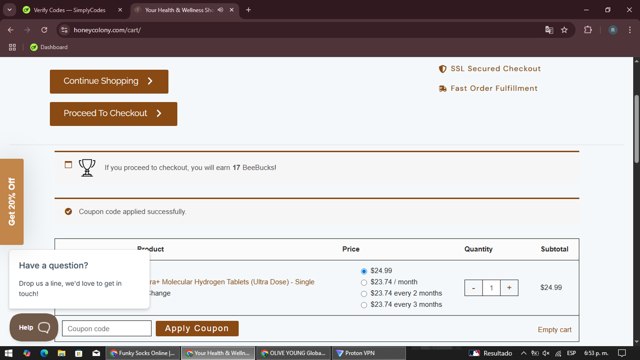The image size is (640, 360).
Task: Open the translate page icon
Action: [549, 30]
